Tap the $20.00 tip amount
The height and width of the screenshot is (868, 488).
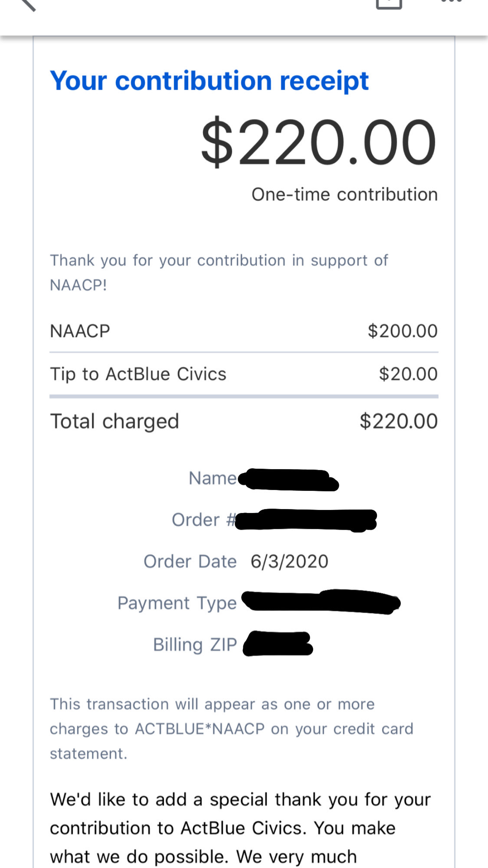click(408, 374)
